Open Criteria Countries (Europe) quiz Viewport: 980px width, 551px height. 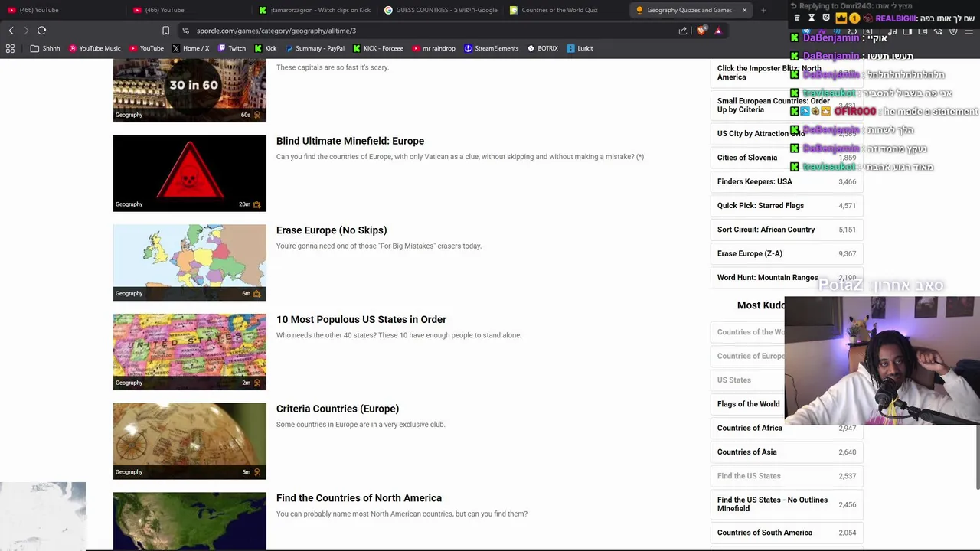click(338, 409)
